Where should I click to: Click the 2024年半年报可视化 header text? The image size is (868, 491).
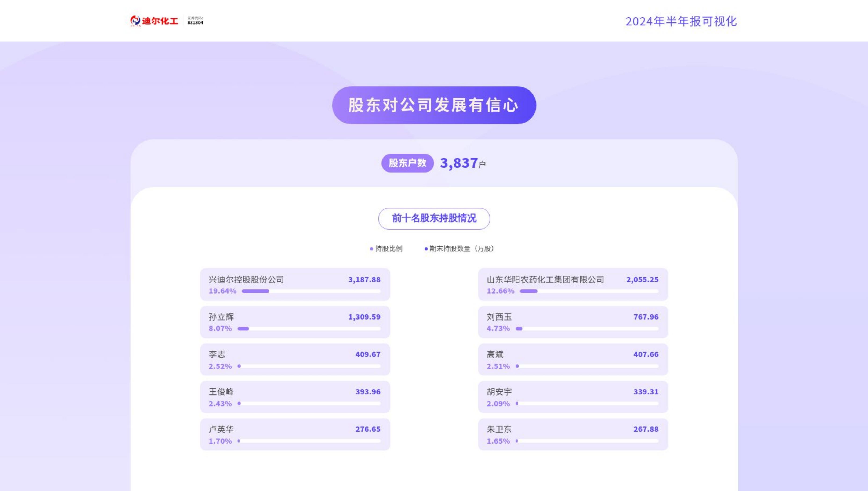pyautogui.click(x=681, y=22)
